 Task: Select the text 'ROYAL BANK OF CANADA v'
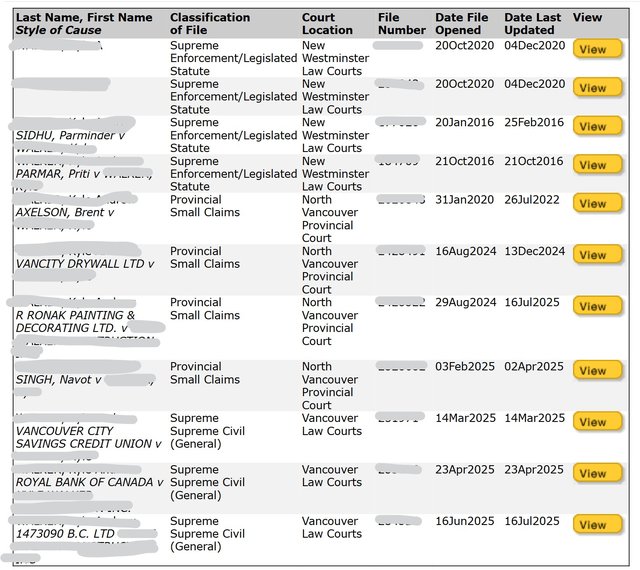tap(89, 482)
